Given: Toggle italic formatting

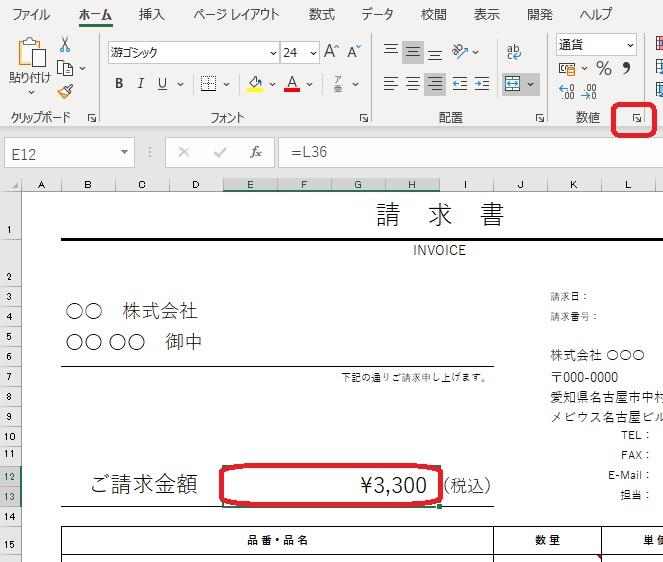Looking at the screenshot, I should tap(141, 84).
